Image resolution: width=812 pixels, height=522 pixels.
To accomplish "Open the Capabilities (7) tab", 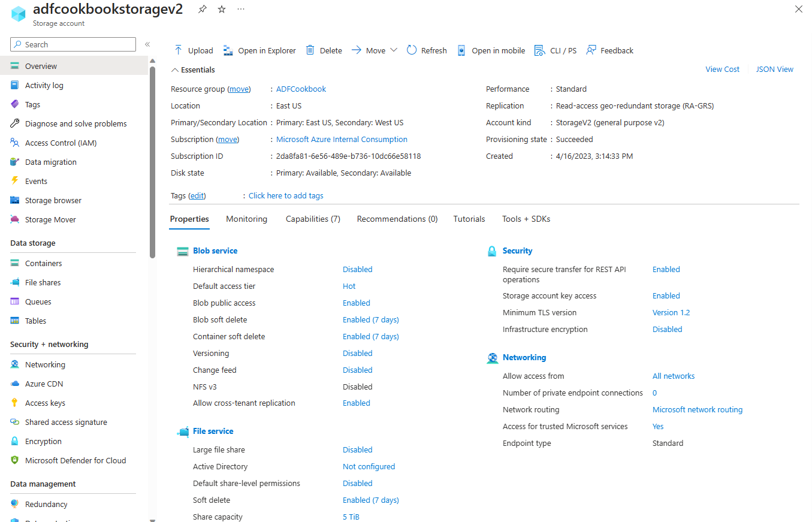I will click(313, 219).
